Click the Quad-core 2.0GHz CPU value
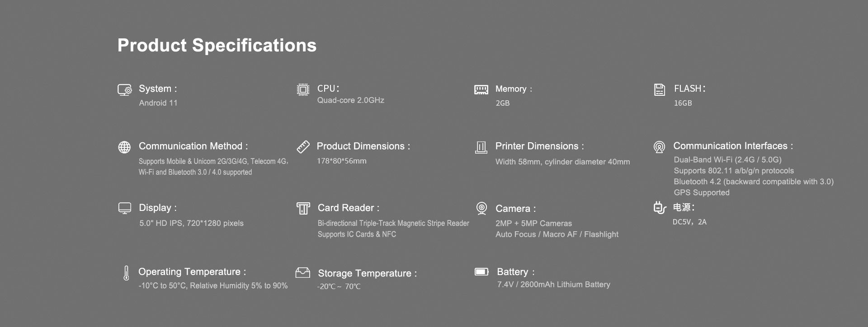The image size is (868, 327). pyautogui.click(x=350, y=100)
